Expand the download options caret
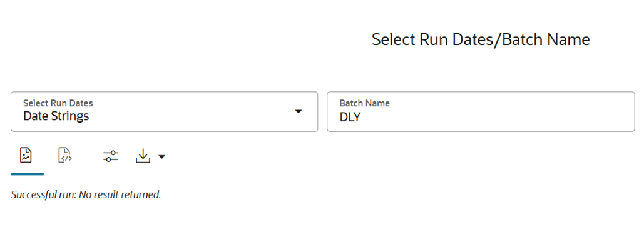Image resolution: width=644 pixels, height=227 pixels. click(x=162, y=156)
